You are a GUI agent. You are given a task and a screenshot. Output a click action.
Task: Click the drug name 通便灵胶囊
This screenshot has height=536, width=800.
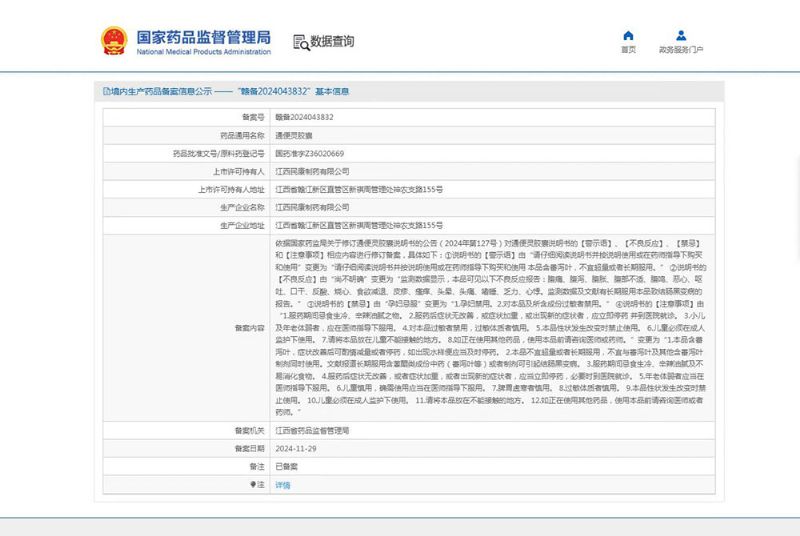294,135
